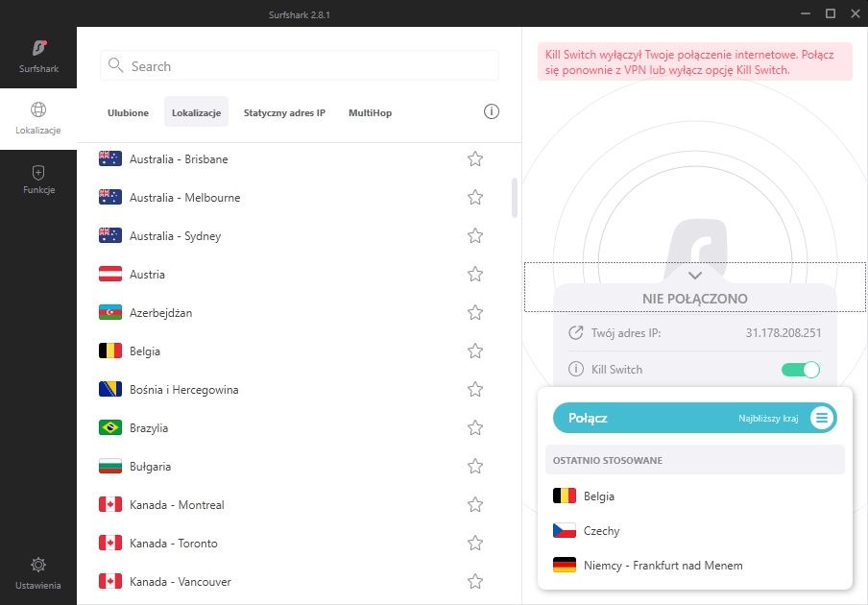The height and width of the screenshot is (605, 868).
Task: Select Bułgaria location
Action: [299, 467]
